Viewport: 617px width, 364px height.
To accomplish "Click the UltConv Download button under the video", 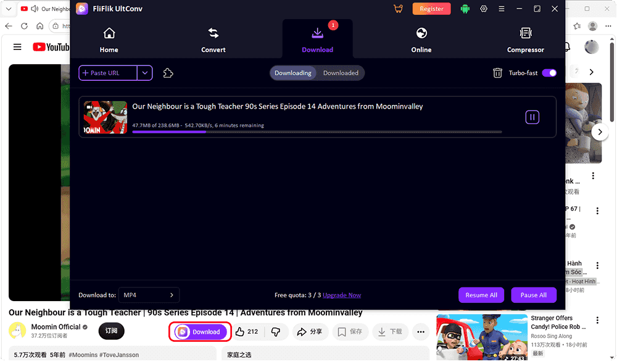I will [201, 332].
